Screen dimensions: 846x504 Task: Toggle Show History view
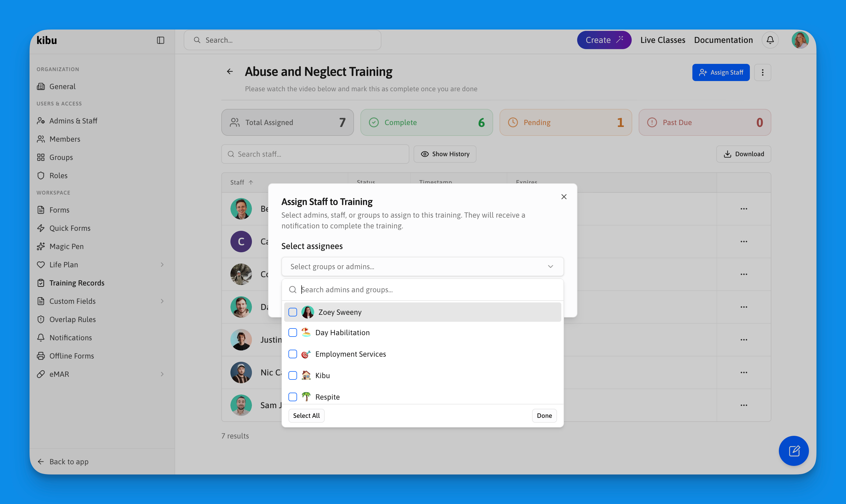click(x=444, y=154)
